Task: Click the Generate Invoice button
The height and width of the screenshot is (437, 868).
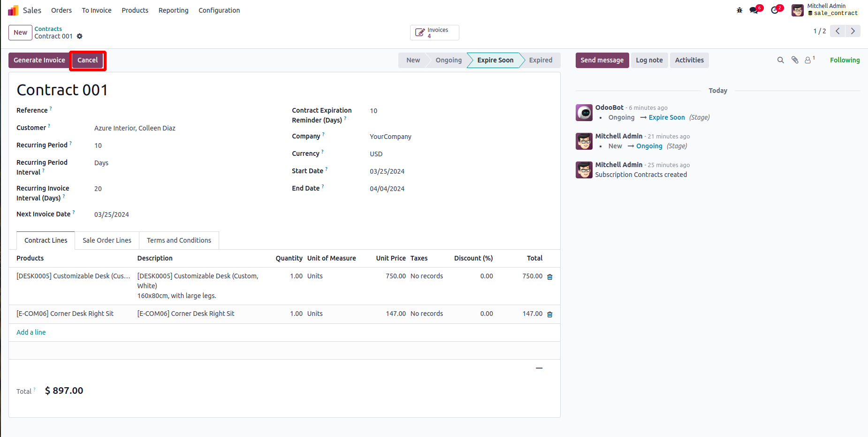Action: [x=39, y=60]
